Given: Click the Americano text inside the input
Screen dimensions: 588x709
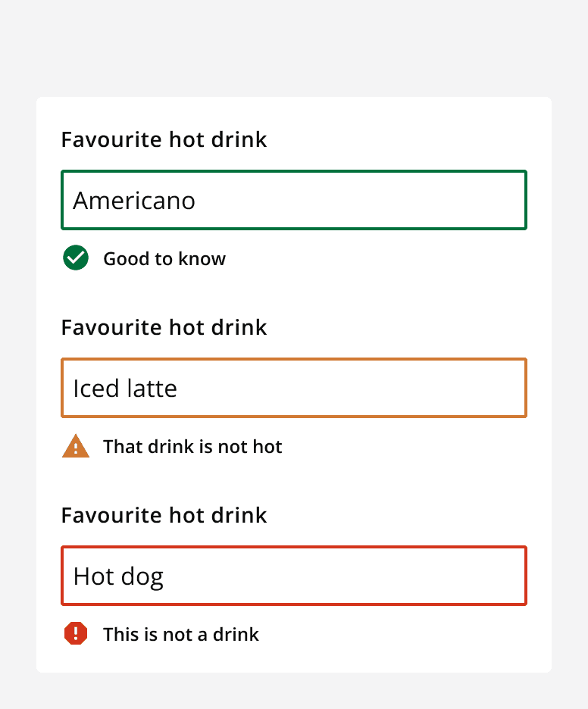Looking at the screenshot, I should tap(133, 200).
